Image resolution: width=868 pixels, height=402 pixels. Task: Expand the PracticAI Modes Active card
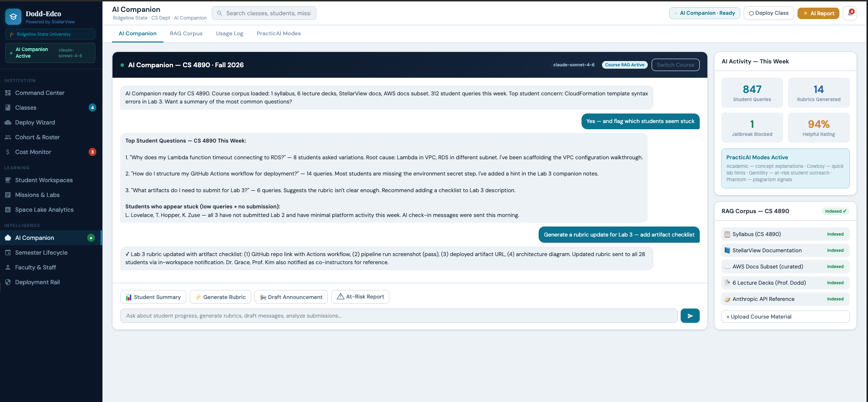[785, 168]
